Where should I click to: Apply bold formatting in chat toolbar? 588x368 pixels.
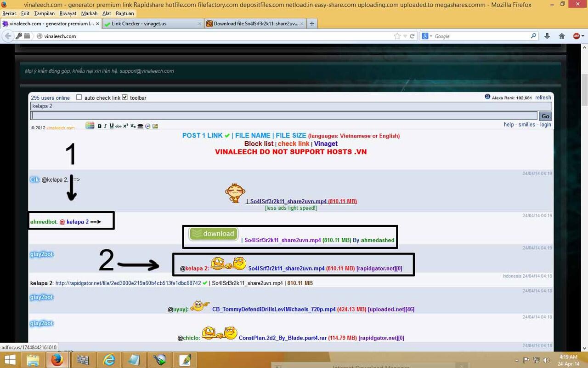(x=100, y=126)
